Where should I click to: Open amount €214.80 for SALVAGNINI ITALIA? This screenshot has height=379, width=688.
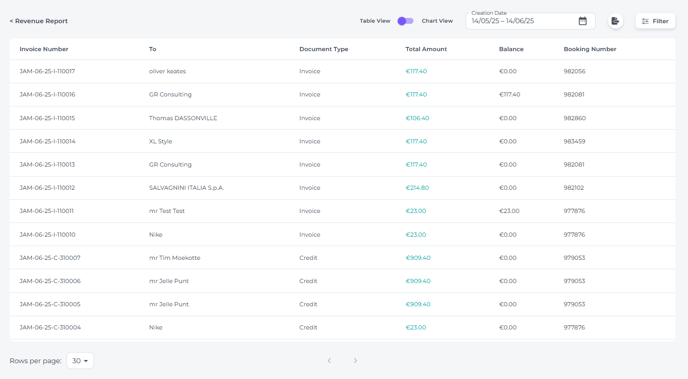[x=417, y=188]
